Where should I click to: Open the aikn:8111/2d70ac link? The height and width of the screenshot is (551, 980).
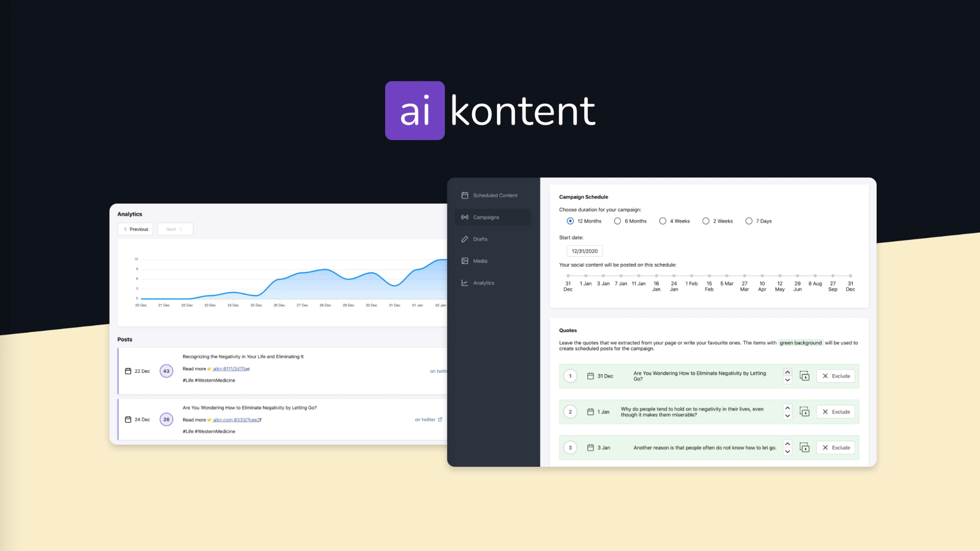coord(231,369)
